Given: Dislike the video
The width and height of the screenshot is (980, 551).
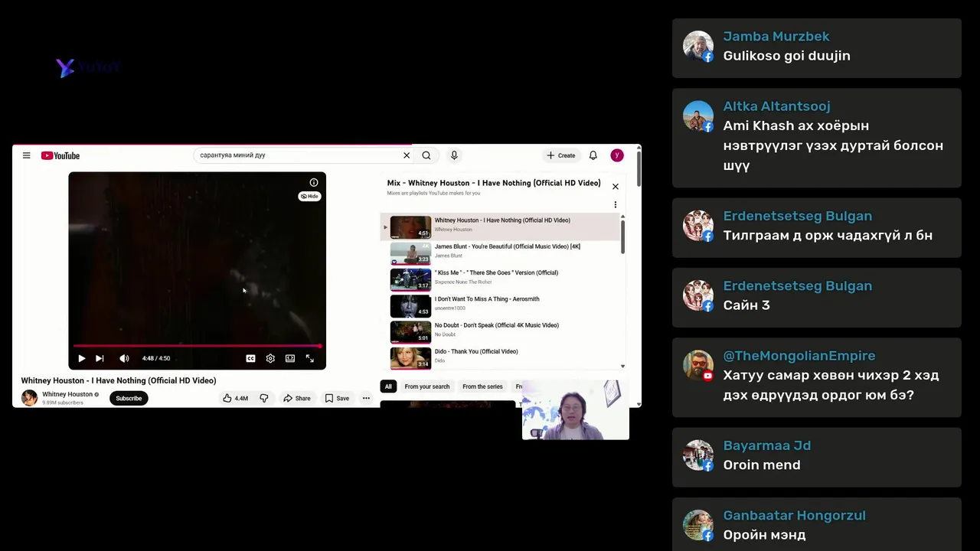Looking at the screenshot, I should click(x=264, y=398).
